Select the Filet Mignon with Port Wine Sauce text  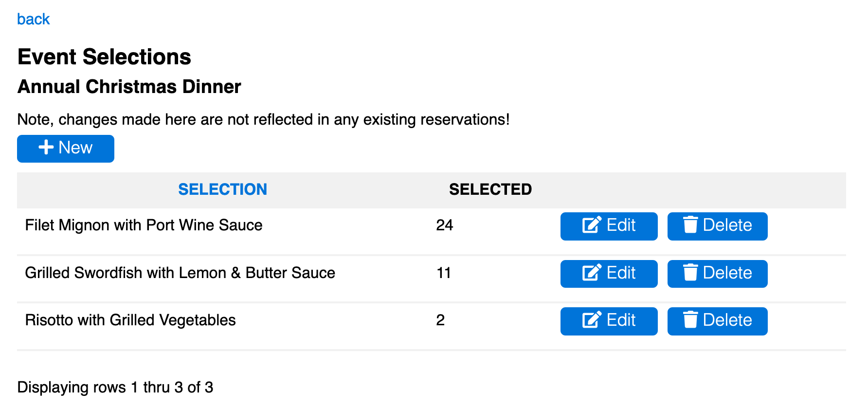144,225
